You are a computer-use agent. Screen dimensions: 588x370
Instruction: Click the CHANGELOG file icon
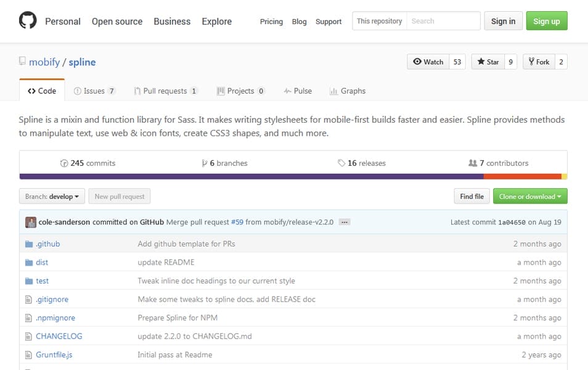pyautogui.click(x=28, y=336)
